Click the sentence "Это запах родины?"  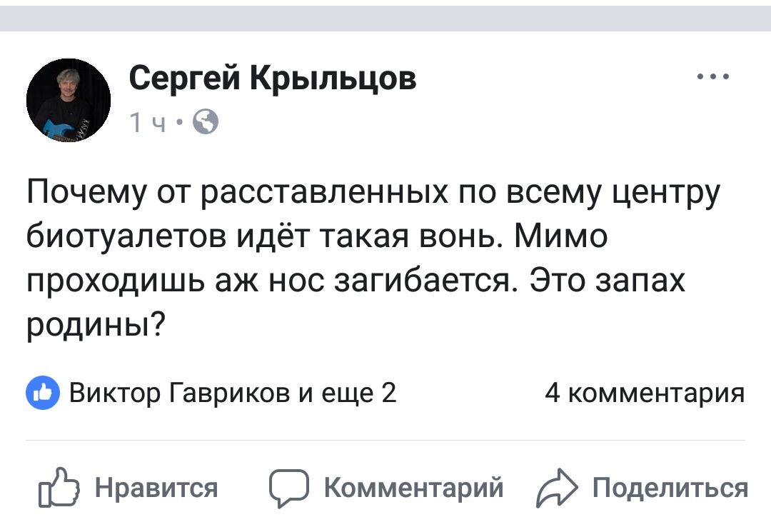click(x=607, y=282)
